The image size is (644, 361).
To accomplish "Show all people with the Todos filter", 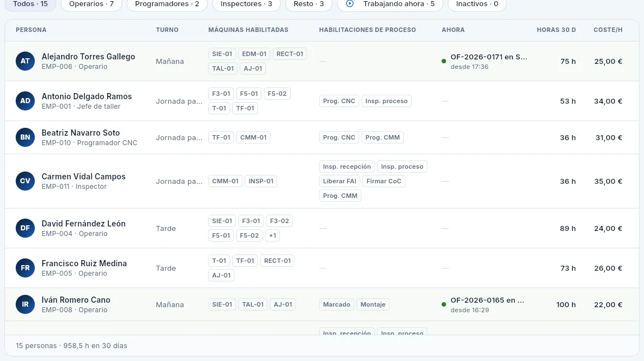I will 30,4.
